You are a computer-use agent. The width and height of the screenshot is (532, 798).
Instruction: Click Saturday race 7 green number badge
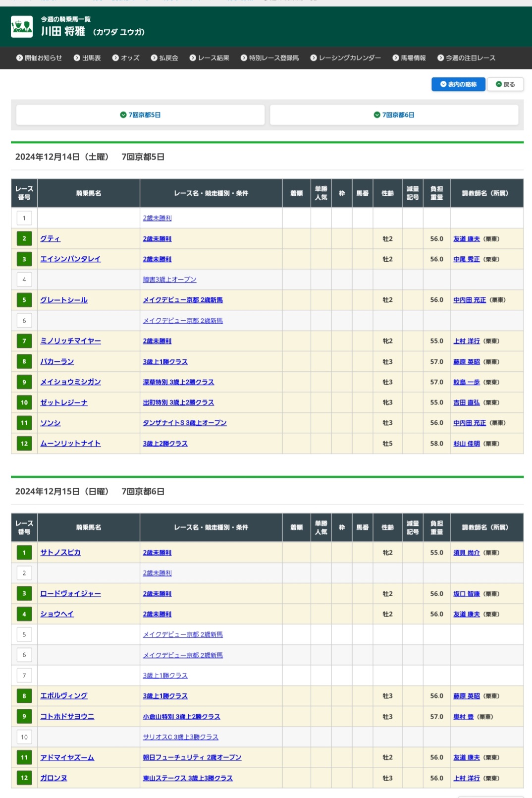24,341
